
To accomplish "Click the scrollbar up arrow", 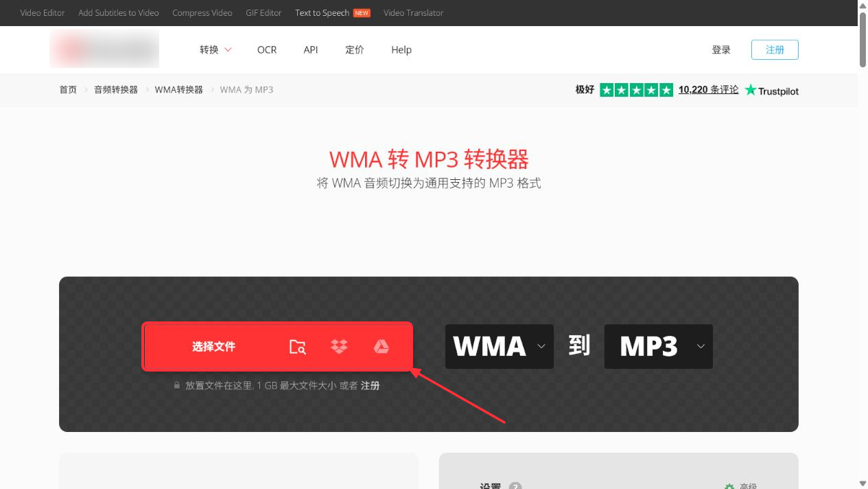I will pyautogui.click(x=863, y=5).
